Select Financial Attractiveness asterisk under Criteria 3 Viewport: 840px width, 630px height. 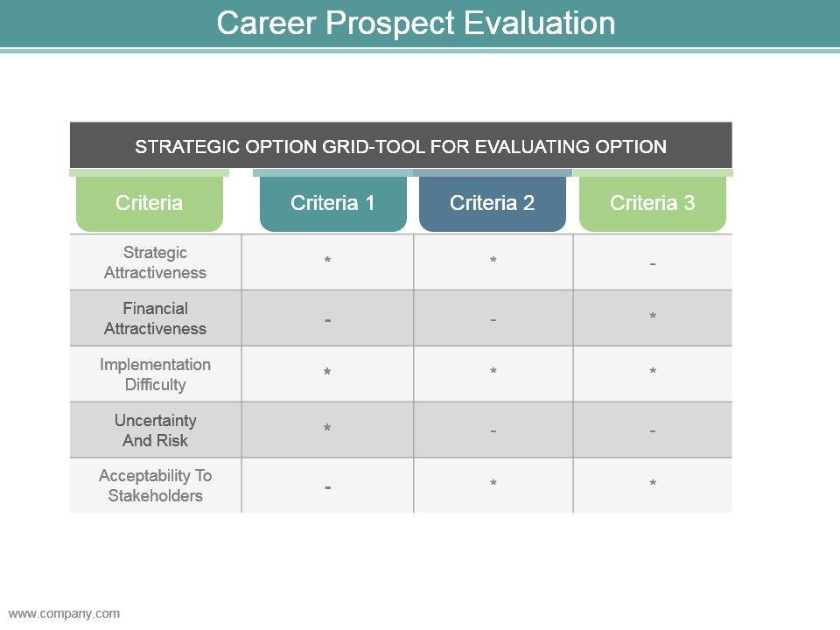tap(653, 318)
